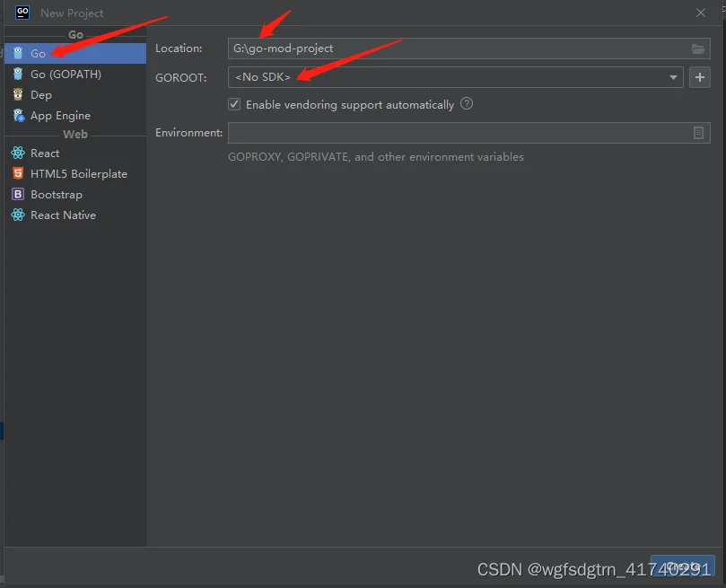Choose HTML5 Boilerplate template
The width and height of the screenshot is (726, 588).
pyautogui.click(x=75, y=173)
